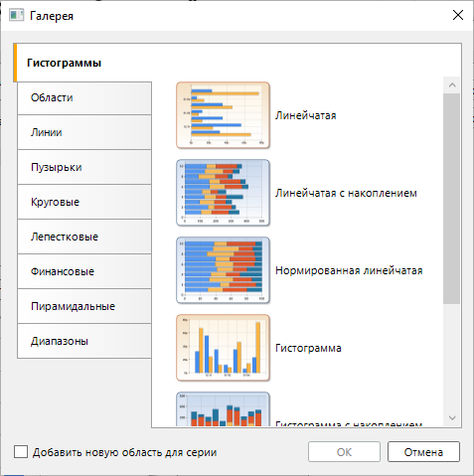Close the Галерея dialog

pos(458,15)
